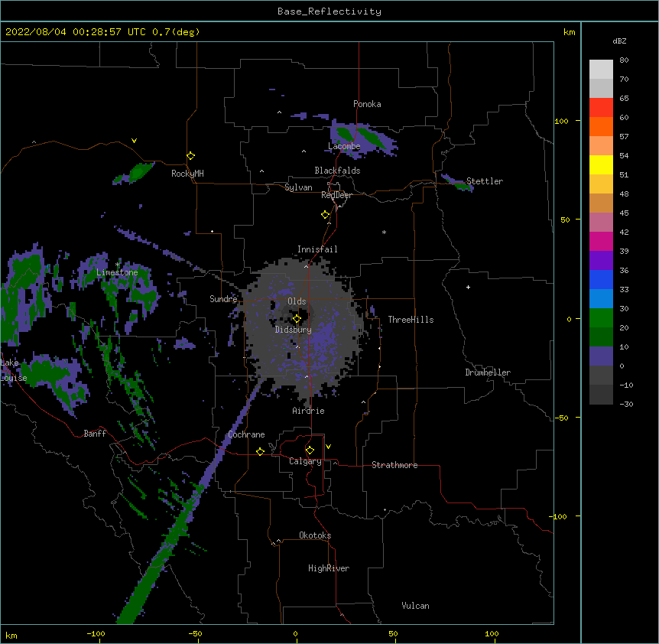Pick the purple 10 dBZ legend swatch
This screenshot has width=659, height=644.
click(601, 356)
